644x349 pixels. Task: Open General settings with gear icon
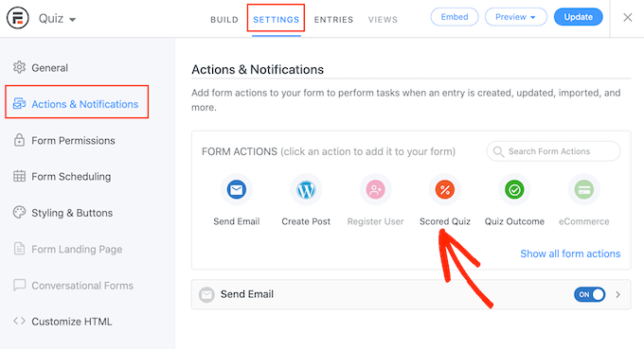point(40,68)
